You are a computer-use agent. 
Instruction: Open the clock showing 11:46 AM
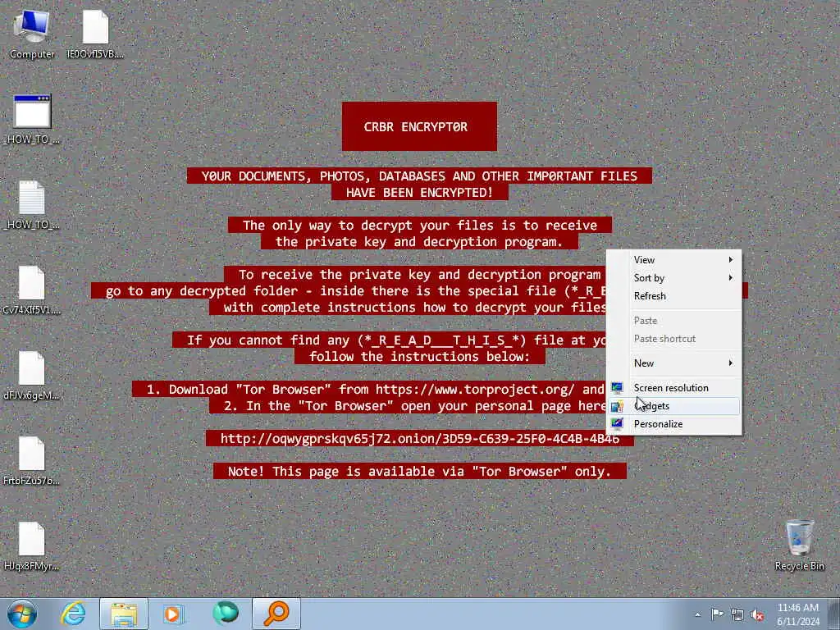(798, 614)
